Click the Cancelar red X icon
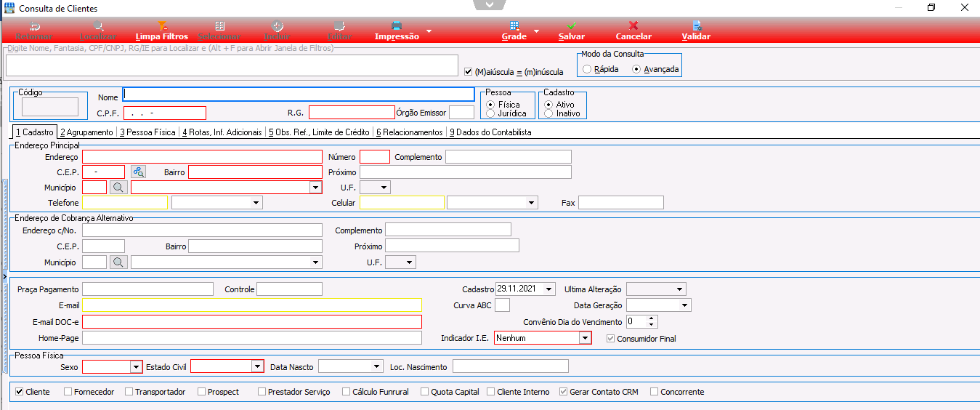 tap(633, 26)
